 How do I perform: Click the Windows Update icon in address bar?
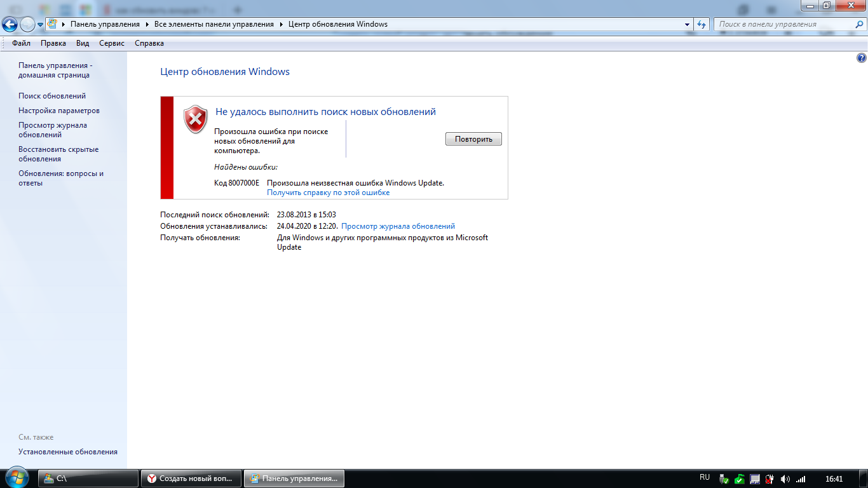click(x=53, y=24)
